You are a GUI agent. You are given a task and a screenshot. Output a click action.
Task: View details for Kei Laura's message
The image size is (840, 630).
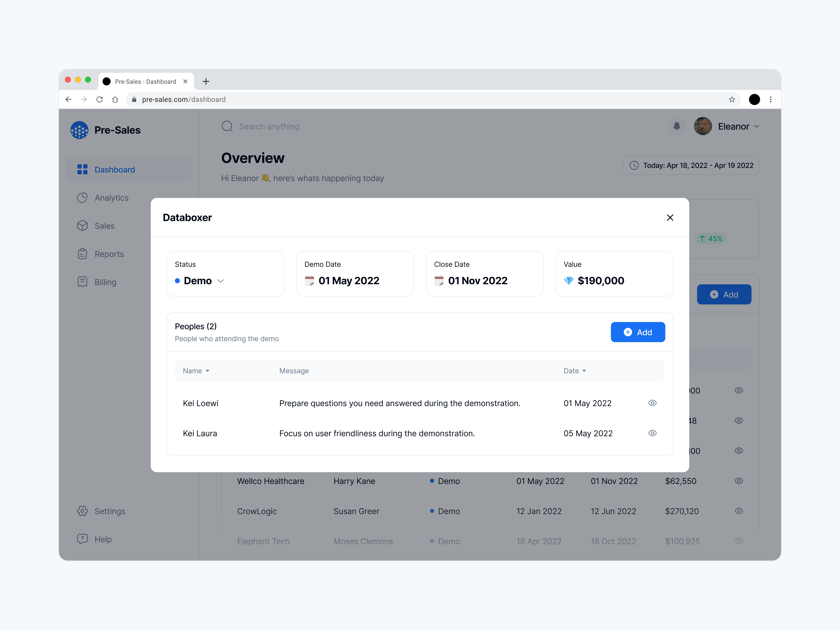pos(652,433)
